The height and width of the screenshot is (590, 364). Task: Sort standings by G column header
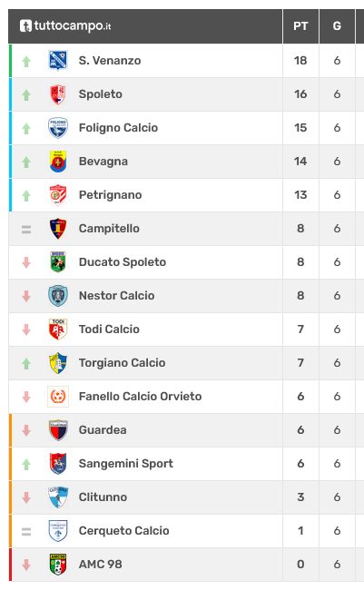coord(337,26)
